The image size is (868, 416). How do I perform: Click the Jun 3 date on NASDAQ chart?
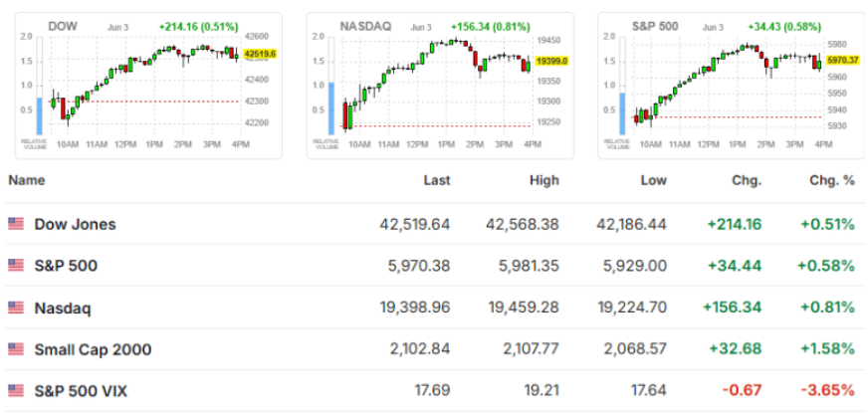coord(420,27)
